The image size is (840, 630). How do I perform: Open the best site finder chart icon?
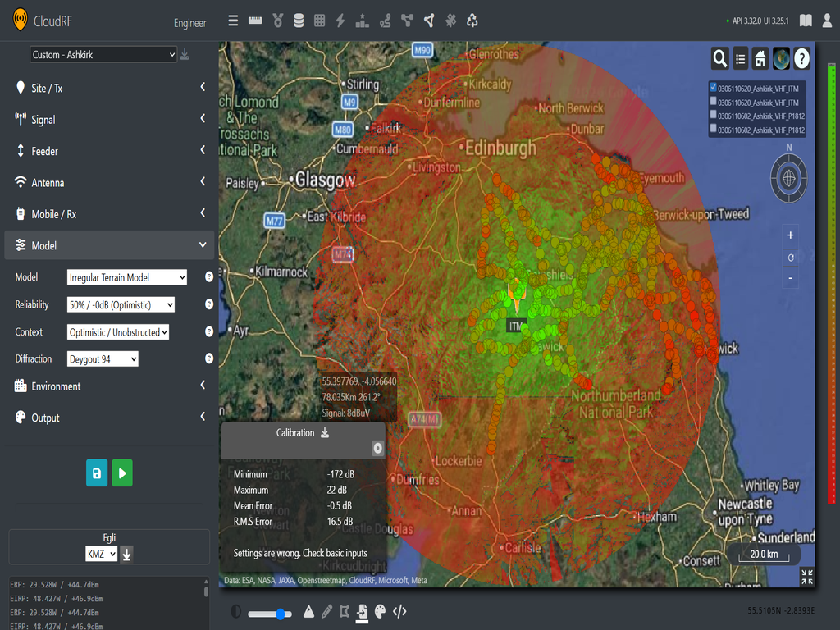click(362, 20)
